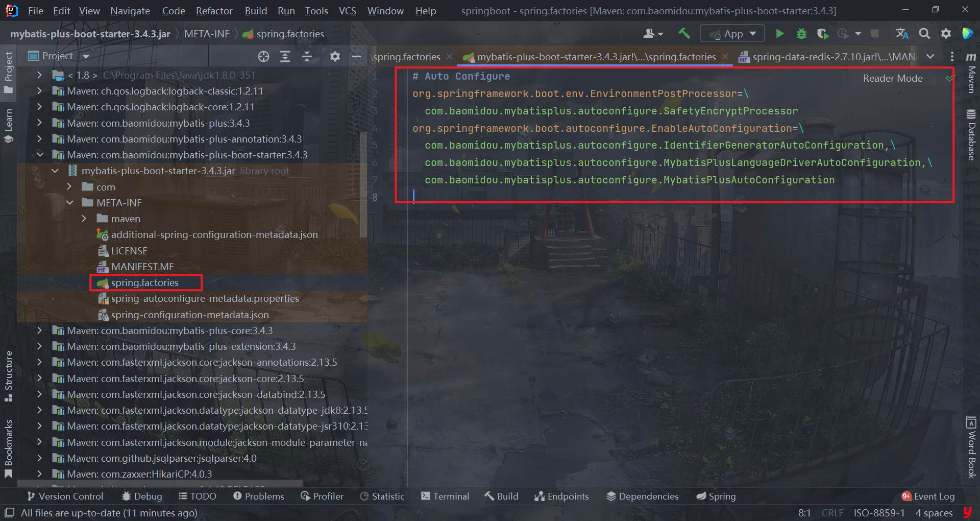Open the user account icon dropdown
This screenshot has width=980, height=521.
pos(653,34)
